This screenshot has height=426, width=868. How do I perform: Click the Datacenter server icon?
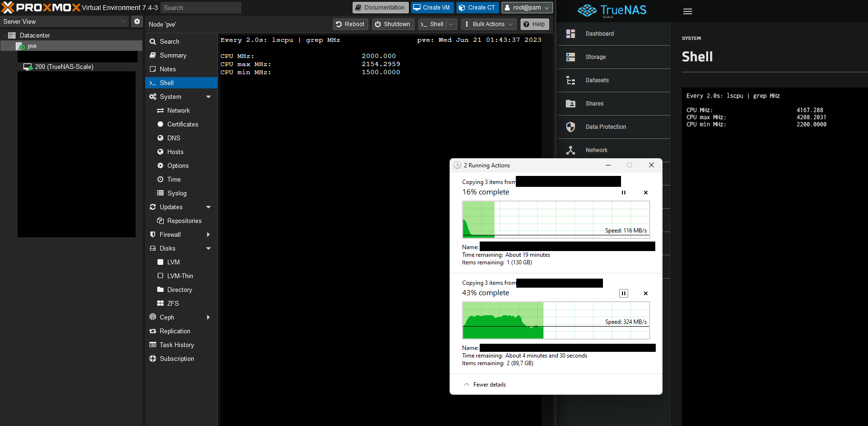pos(12,35)
